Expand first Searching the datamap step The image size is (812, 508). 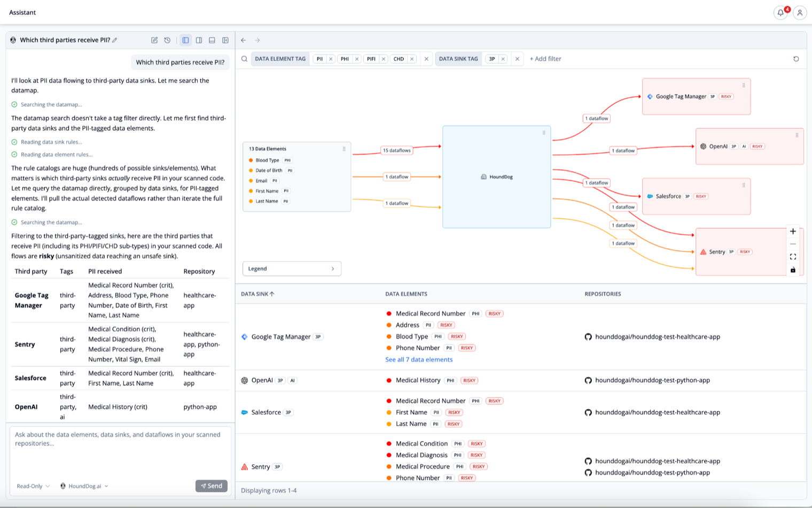pos(47,105)
